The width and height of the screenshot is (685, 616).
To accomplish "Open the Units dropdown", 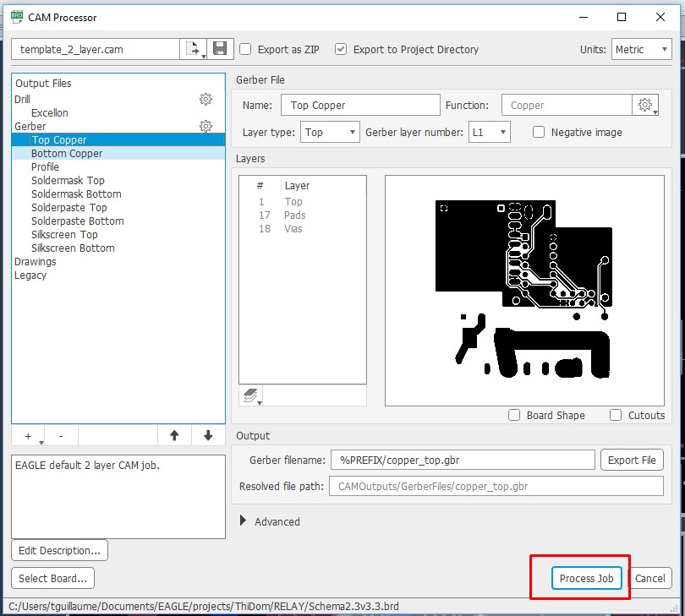I will (641, 49).
